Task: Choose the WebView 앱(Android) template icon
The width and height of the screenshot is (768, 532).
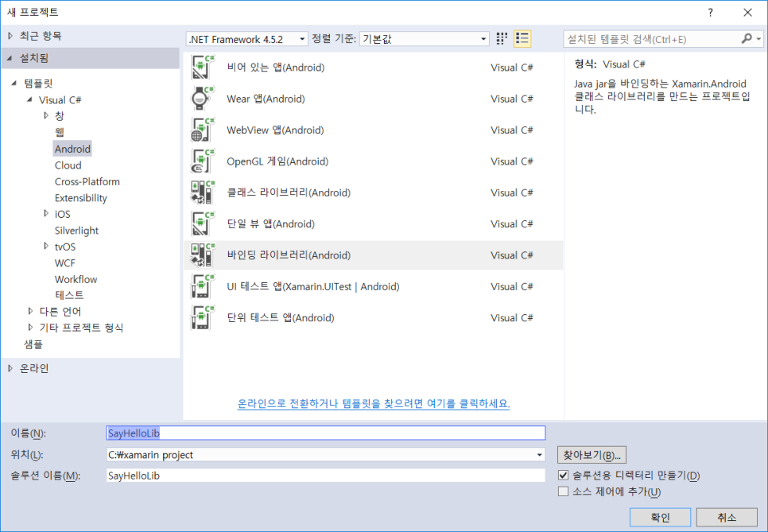Action: [203, 130]
